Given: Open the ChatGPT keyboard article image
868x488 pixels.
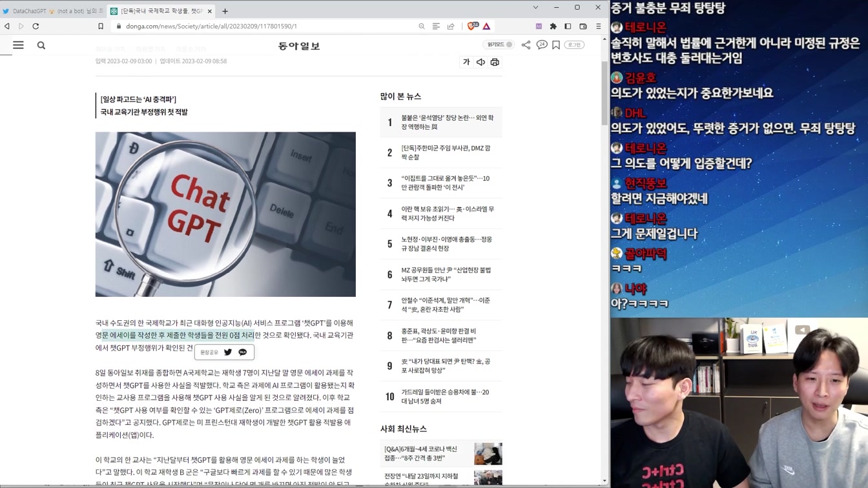Looking at the screenshot, I should (225, 214).
